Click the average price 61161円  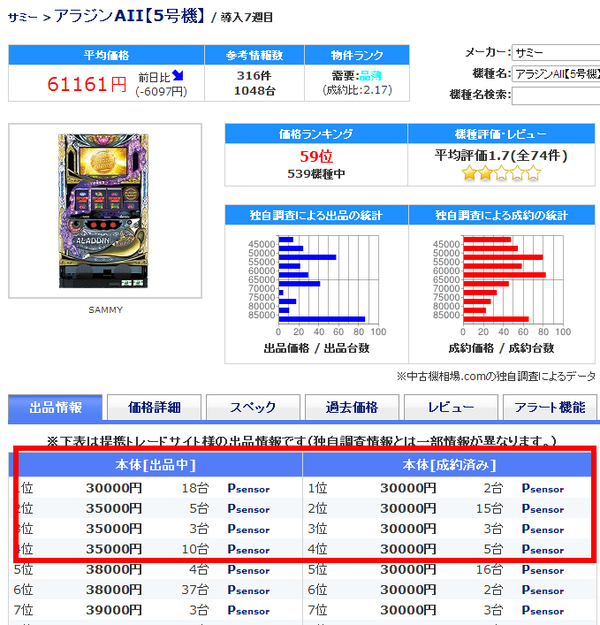click(x=87, y=84)
